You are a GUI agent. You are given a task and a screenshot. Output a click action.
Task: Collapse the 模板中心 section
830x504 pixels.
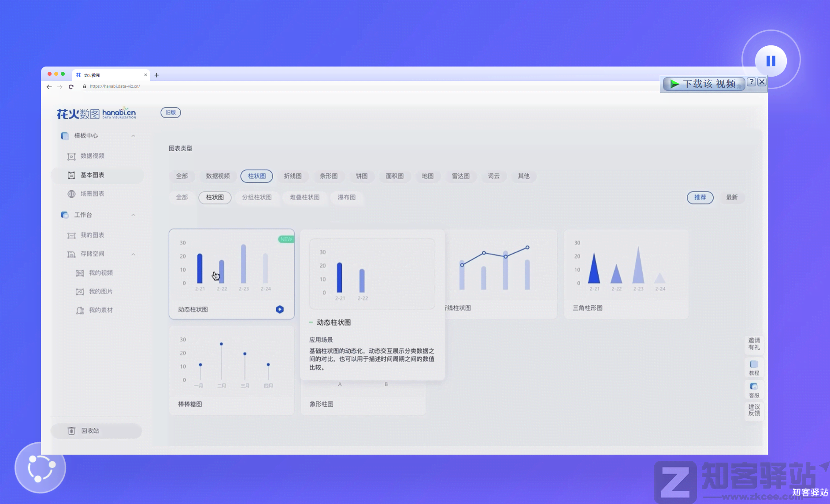click(133, 136)
